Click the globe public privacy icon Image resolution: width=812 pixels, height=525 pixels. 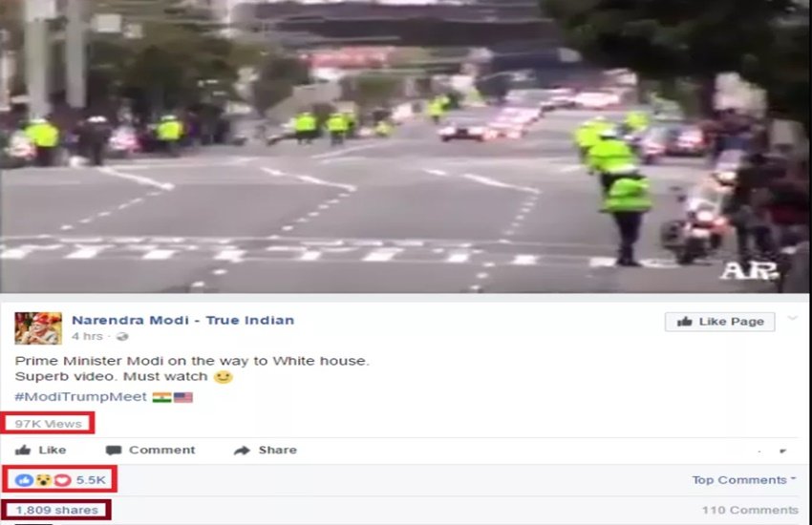click(122, 337)
